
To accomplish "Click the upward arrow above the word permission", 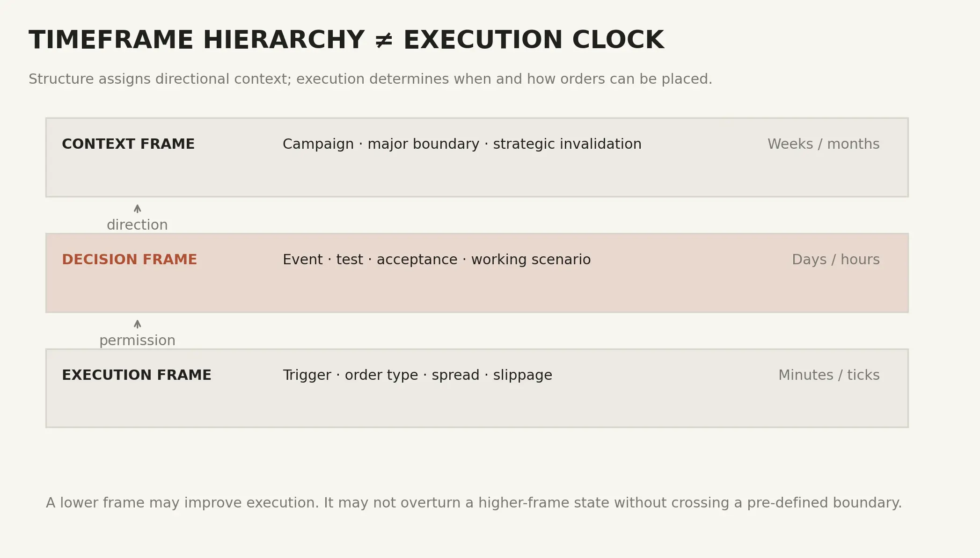I will pyautogui.click(x=137, y=324).
